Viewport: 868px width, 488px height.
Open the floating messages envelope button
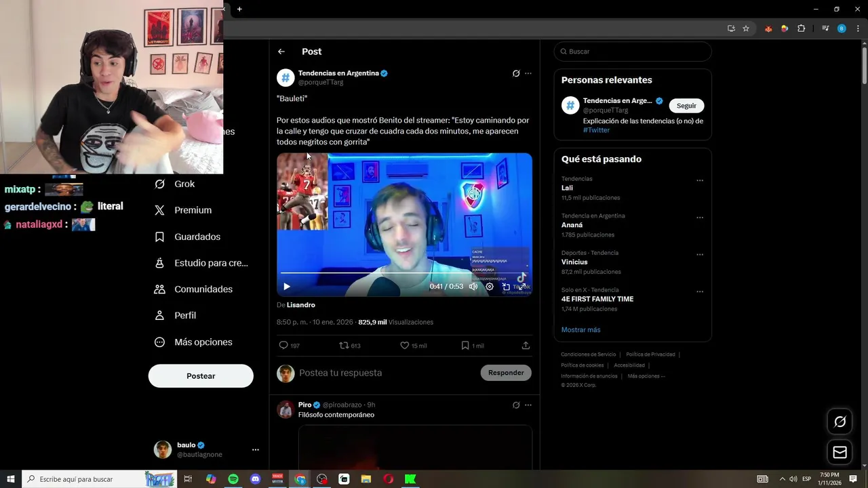[840, 452]
